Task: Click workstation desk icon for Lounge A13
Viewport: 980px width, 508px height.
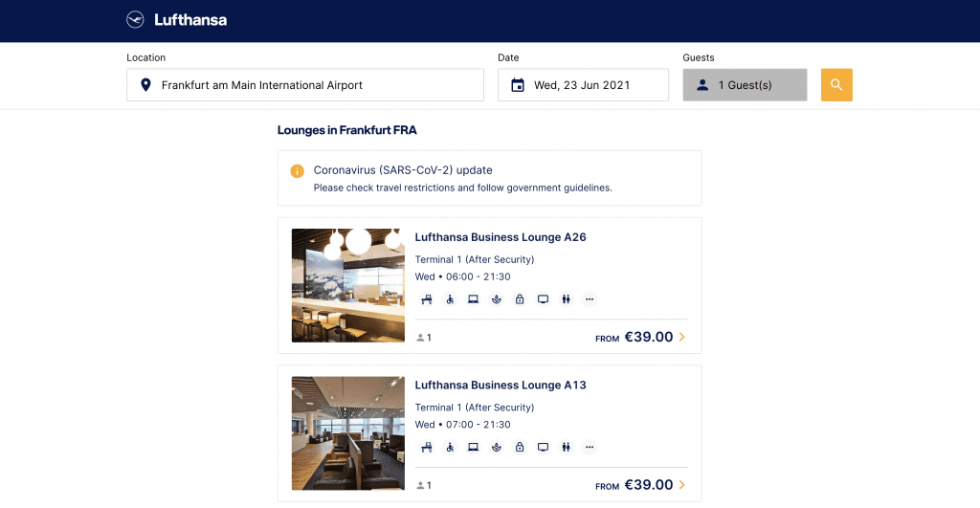Action: click(x=427, y=448)
